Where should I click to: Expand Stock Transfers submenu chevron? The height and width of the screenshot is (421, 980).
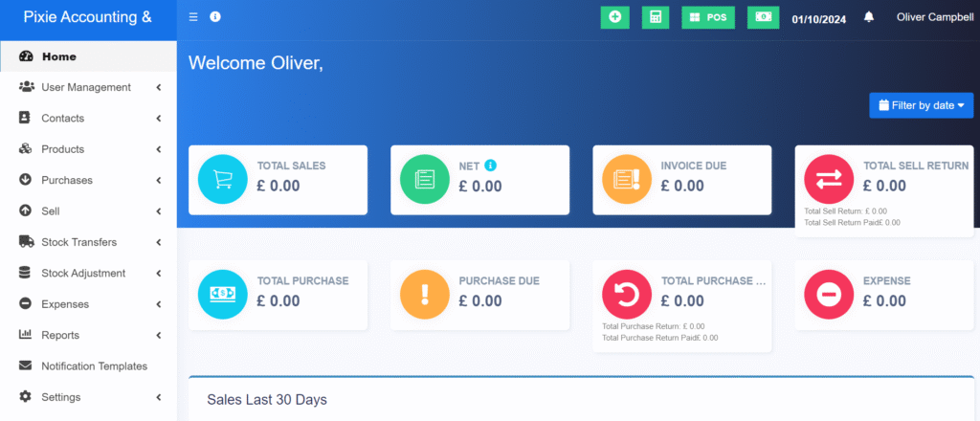click(x=159, y=242)
